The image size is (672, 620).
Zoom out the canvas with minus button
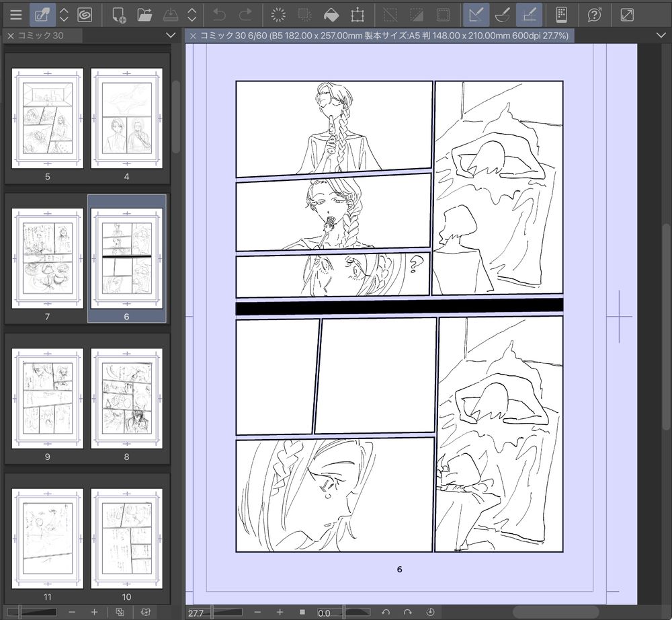pos(257,613)
